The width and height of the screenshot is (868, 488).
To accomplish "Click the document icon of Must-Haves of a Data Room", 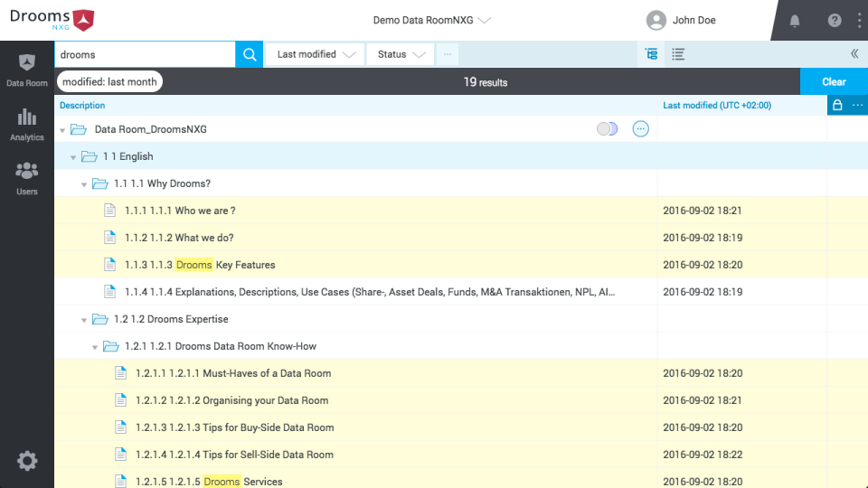I will pyautogui.click(x=120, y=373).
